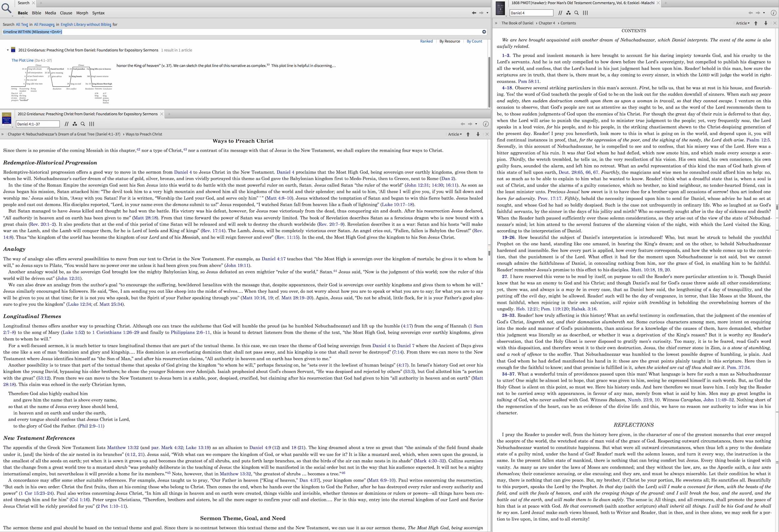The height and width of the screenshot is (532, 779).
Task: Switch to Media search type
Action: (x=50, y=13)
